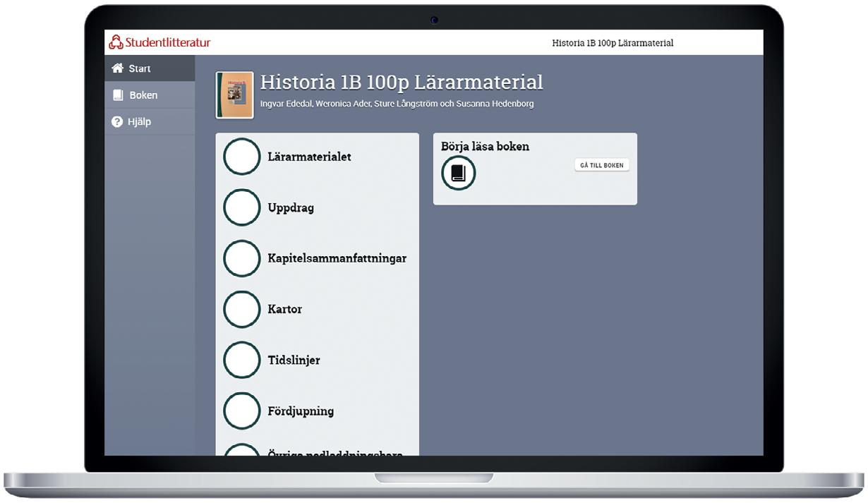Click the Börja läsa boken heading
The height and width of the screenshot is (503, 868).
(485, 146)
